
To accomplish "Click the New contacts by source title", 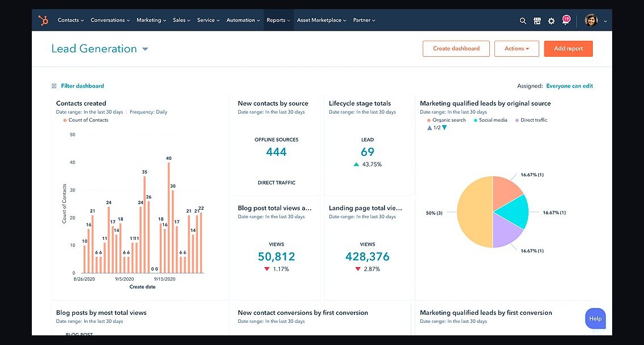I will tap(273, 103).
